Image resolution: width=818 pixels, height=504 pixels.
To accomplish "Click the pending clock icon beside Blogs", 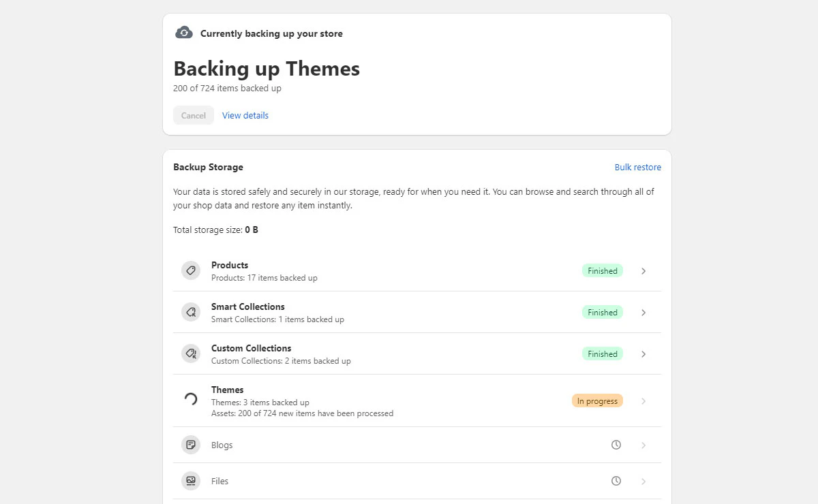I will [x=616, y=445].
